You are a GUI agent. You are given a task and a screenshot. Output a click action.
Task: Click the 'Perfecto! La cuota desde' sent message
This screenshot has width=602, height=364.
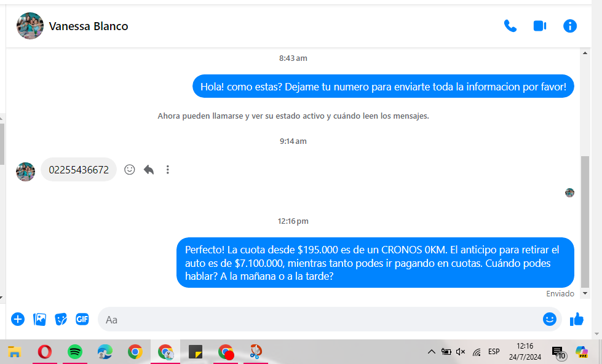coord(375,263)
